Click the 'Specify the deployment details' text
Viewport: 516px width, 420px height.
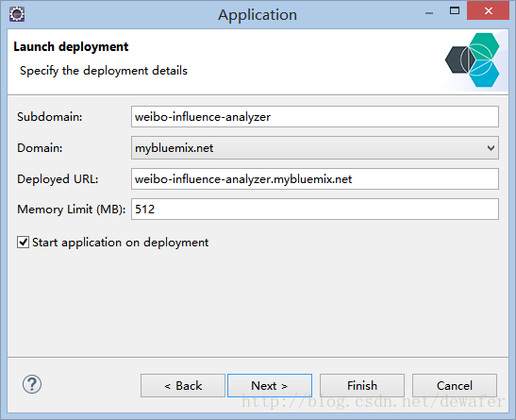[x=104, y=71]
